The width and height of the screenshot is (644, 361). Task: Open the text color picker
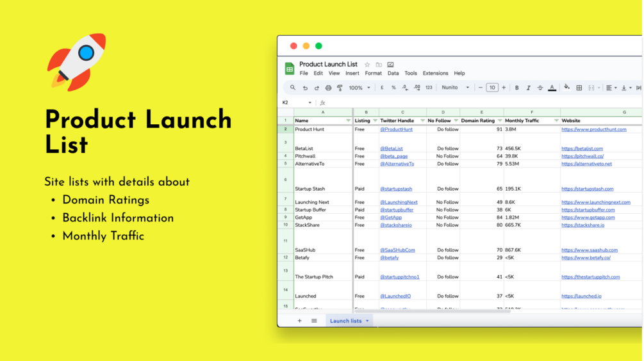click(552, 88)
